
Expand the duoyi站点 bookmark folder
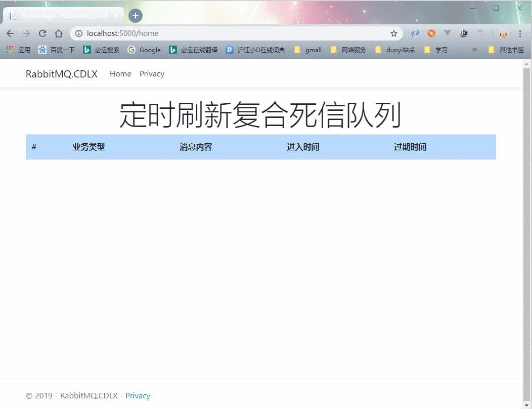click(395, 50)
